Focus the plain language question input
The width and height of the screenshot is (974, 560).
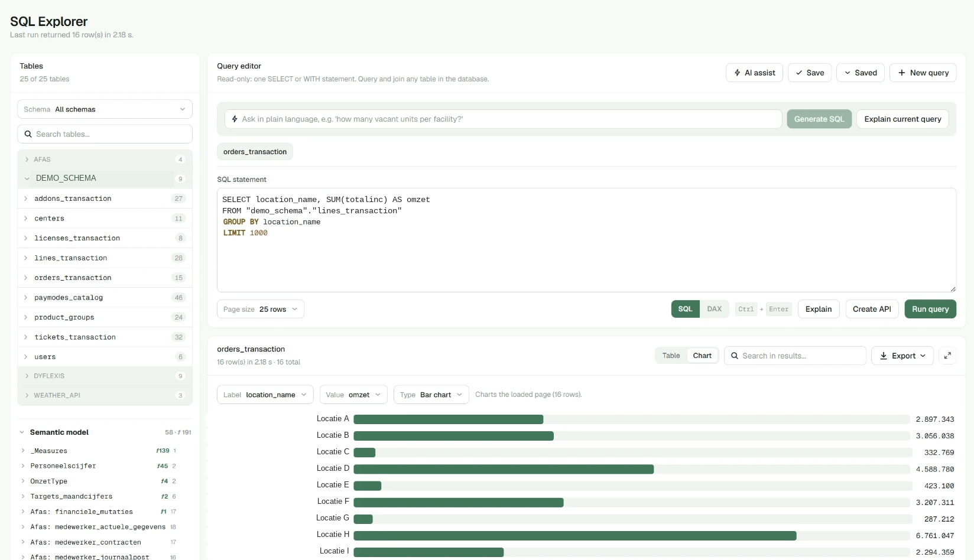(503, 119)
